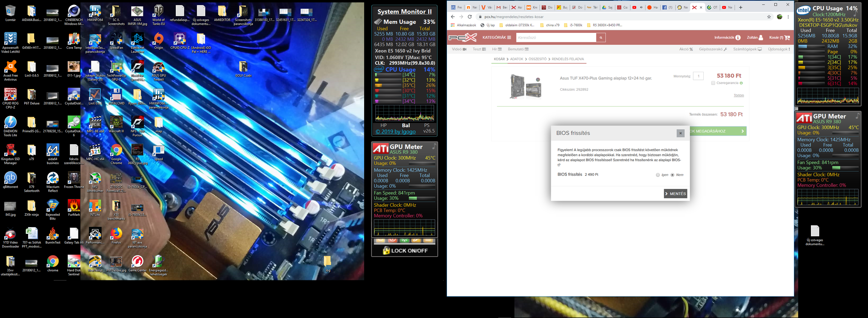
Task: Go to the ADATOK checkout step
Action: [x=516, y=59]
